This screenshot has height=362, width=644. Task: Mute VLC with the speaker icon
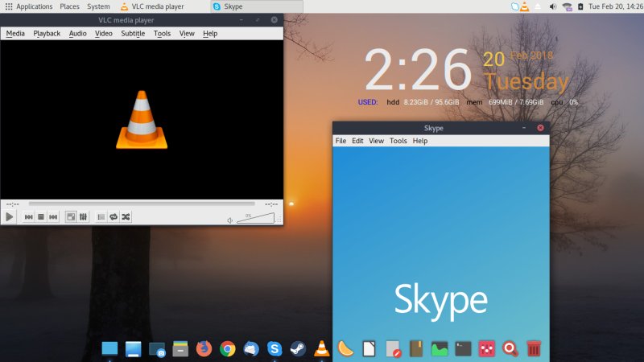230,220
